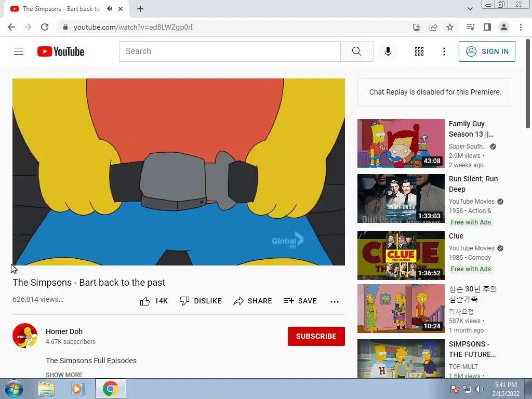This screenshot has height=399, width=532.
Task: Open Family Guy Season 13 title link
Action: [x=471, y=129]
